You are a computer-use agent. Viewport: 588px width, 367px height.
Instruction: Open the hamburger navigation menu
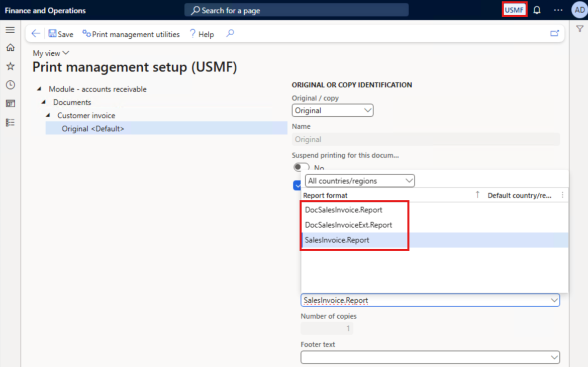click(10, 30)
